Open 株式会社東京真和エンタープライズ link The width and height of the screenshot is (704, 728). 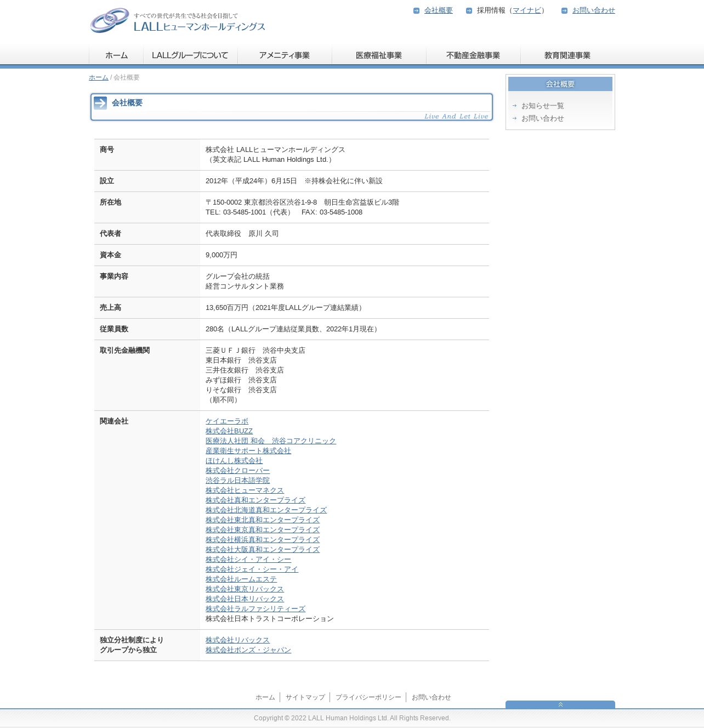tap(263, 530)
